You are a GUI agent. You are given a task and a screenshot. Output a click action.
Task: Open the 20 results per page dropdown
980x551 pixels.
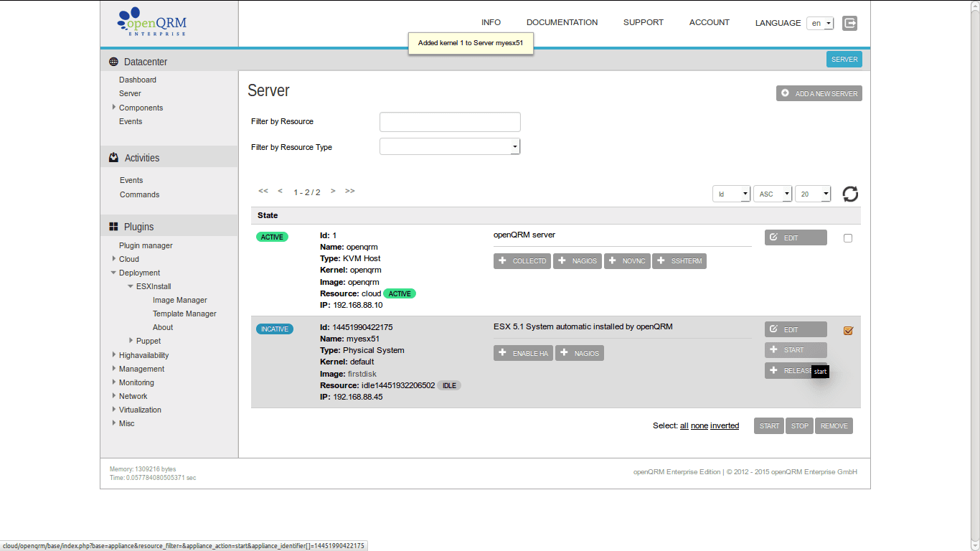pos(813,194)
